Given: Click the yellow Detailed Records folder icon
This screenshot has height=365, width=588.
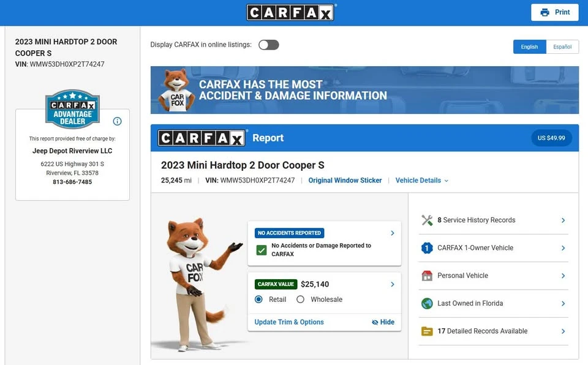Looking at the screenshot, I should point(427,331).
